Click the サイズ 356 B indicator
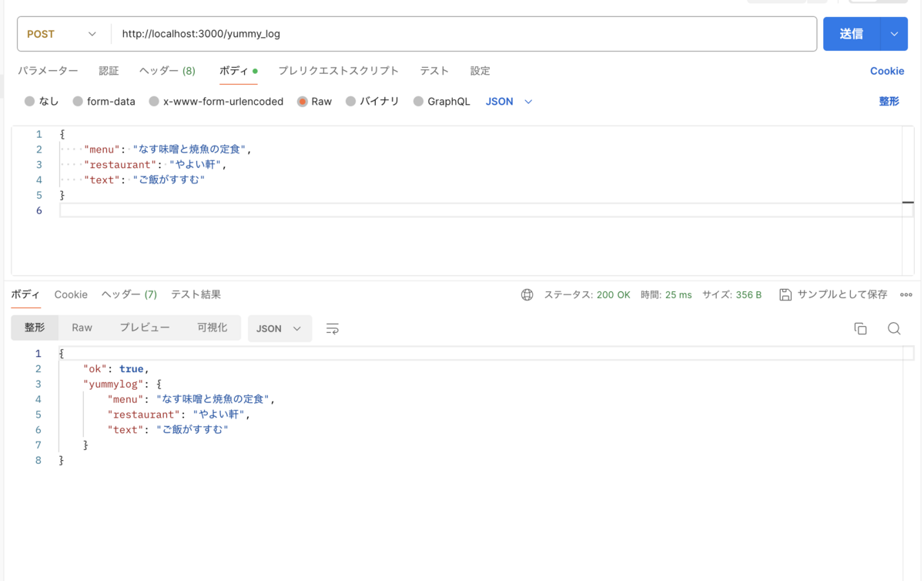The width and height of the screenshot is (924, 581). tap(731, 295)
